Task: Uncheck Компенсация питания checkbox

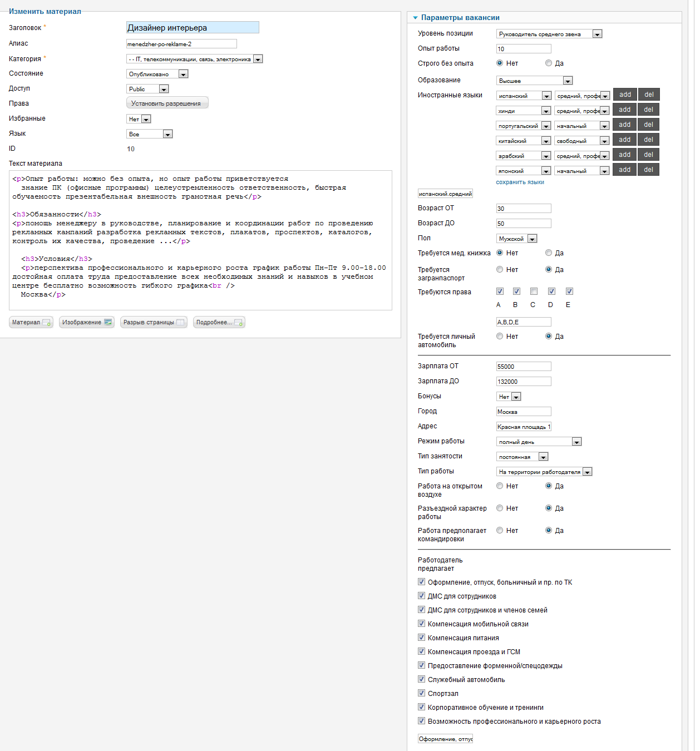Action: pos(421,638)
